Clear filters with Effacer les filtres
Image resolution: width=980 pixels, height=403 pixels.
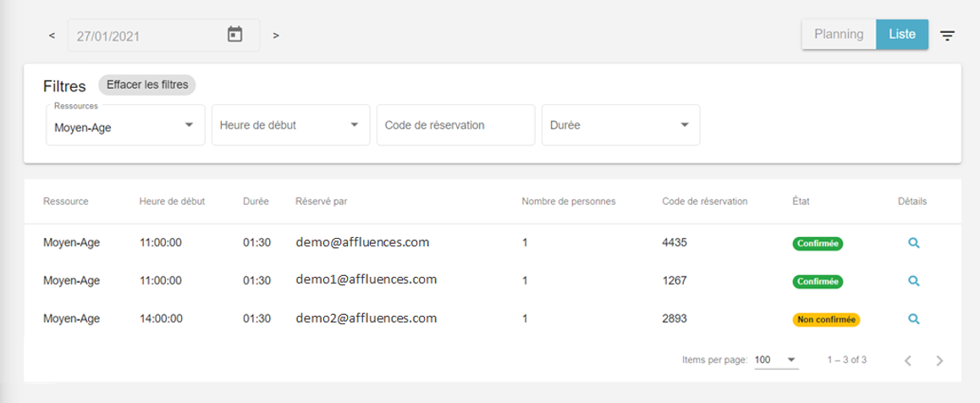tap(147, 85)
